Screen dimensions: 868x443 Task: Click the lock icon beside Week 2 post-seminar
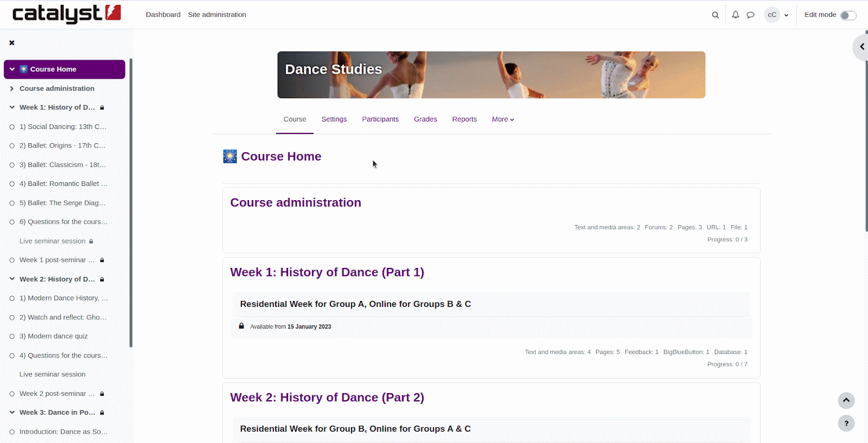coord(102,394)
